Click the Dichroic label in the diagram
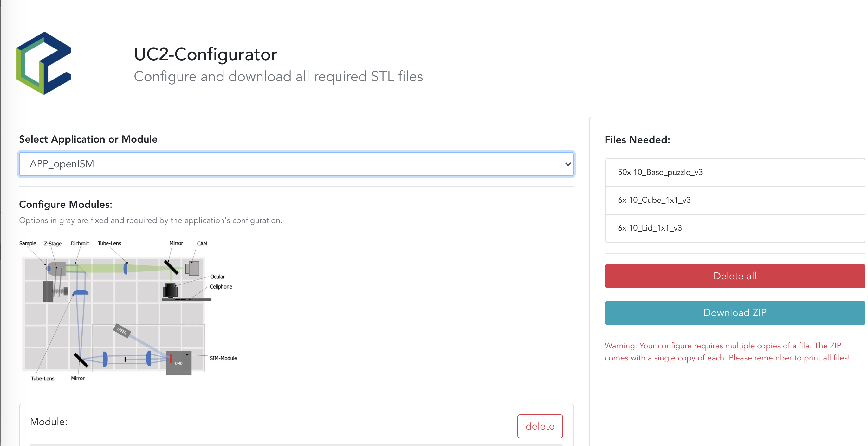This screenshot has width=868, height=446. 80,243
